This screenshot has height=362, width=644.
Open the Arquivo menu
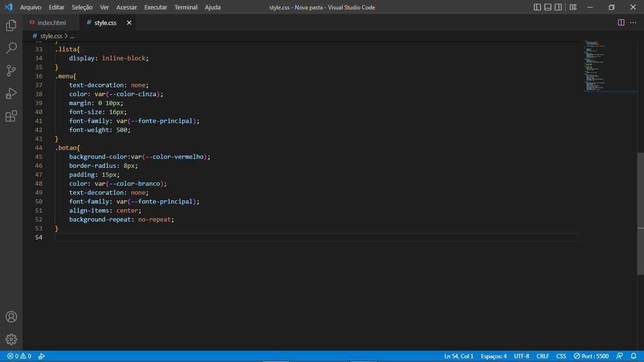(x=31, y=7)
